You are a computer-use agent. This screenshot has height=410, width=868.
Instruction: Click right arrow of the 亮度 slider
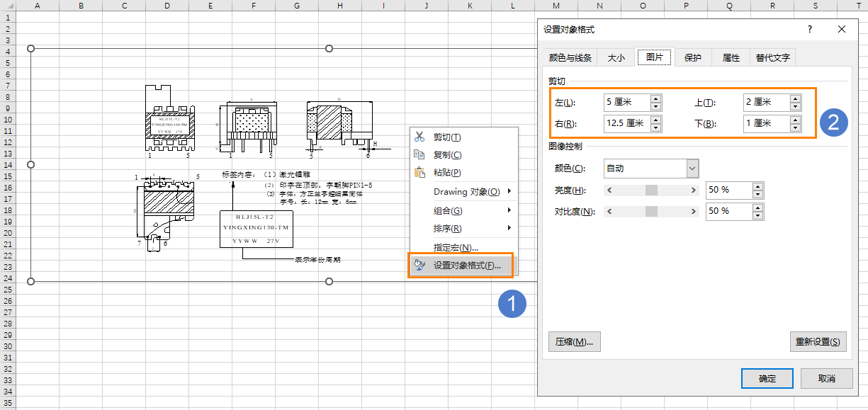[694, 190]
